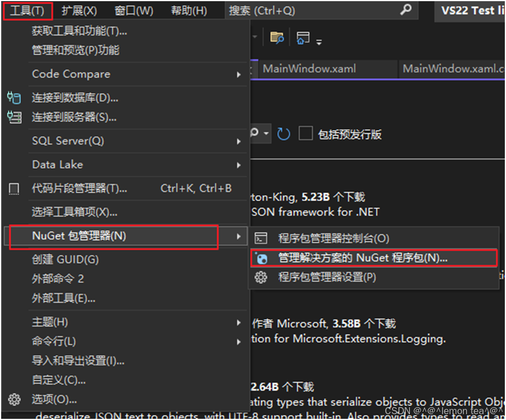Open the 扩展(X) menu
506x420 pixels.
[x=79, y=11]
